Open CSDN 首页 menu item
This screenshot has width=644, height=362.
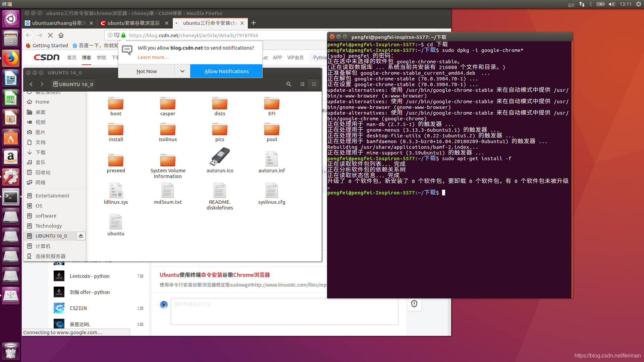pos(72,58)
